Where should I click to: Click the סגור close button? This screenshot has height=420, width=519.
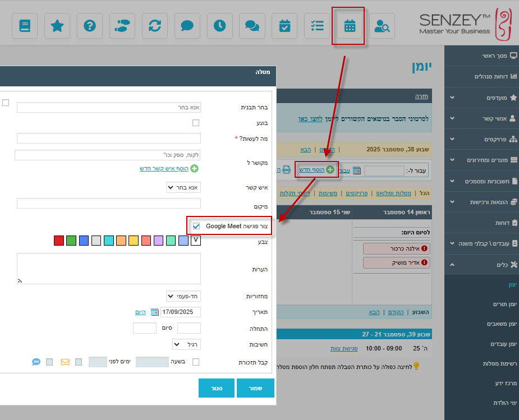click(216, 388)
